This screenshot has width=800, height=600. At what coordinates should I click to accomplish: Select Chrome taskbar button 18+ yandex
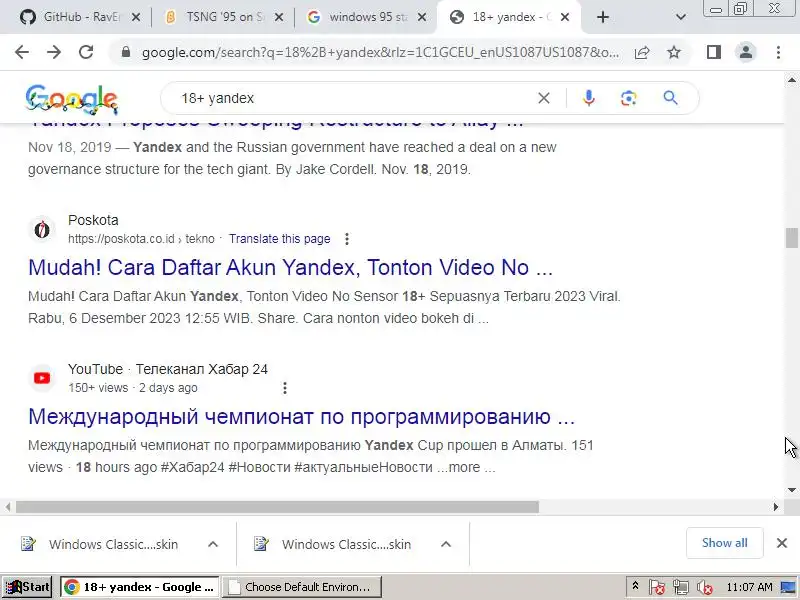tap(140, 587)
